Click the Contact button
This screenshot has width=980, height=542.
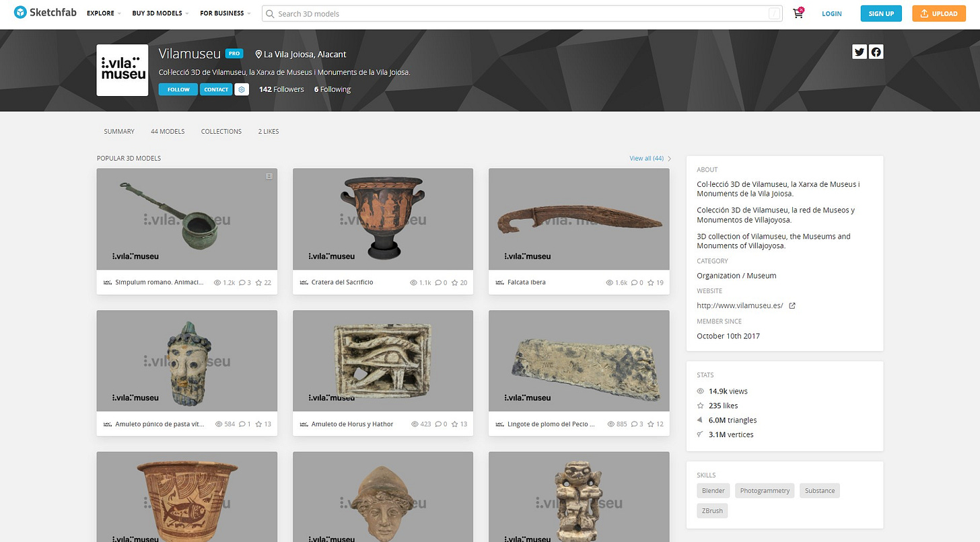216,89
